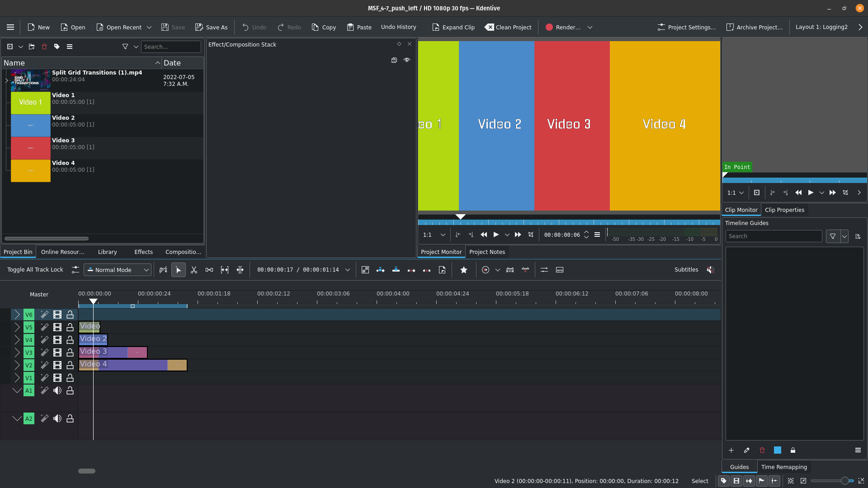Select the Razor (scissors) tool

point(194,270)
